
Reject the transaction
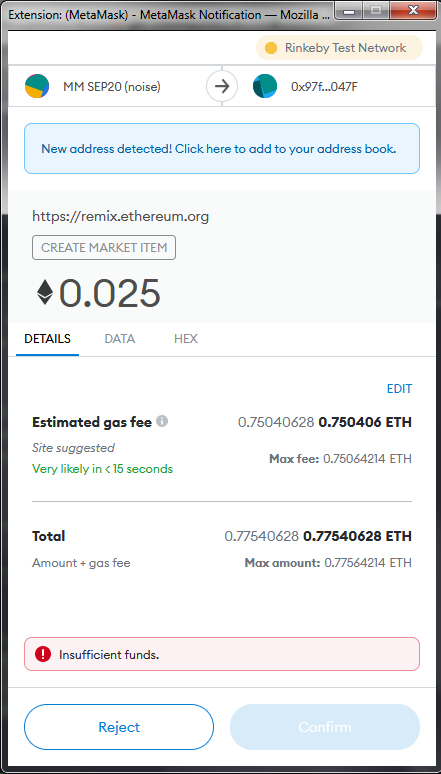[x=119, y=727]
